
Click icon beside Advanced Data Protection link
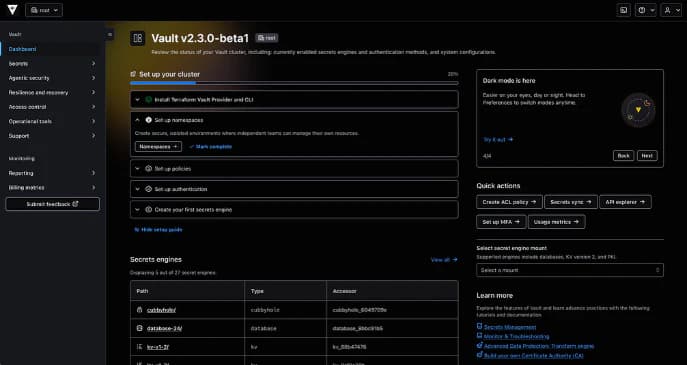pos(479,345)
